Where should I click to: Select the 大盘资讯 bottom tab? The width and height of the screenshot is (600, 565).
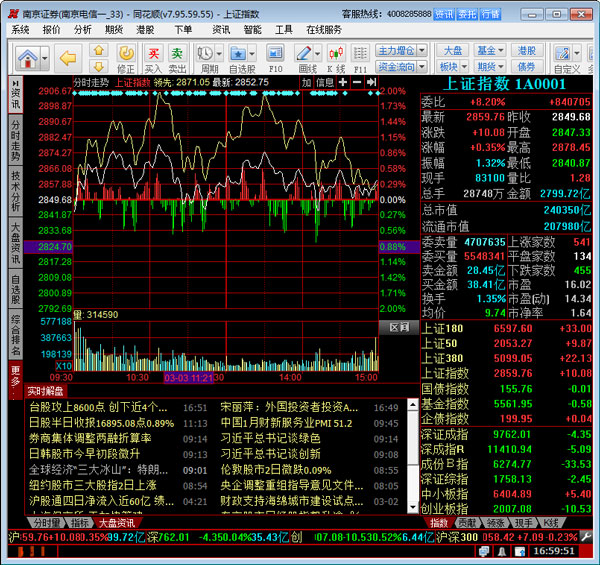point(117,523)
